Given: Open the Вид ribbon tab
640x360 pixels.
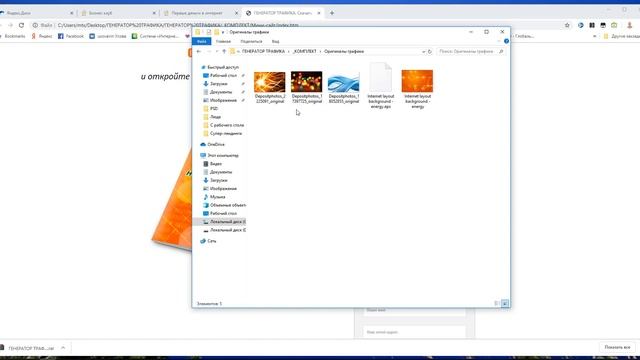Looking at the screenshot, I should pyautogui.click(x=276, y=42).
